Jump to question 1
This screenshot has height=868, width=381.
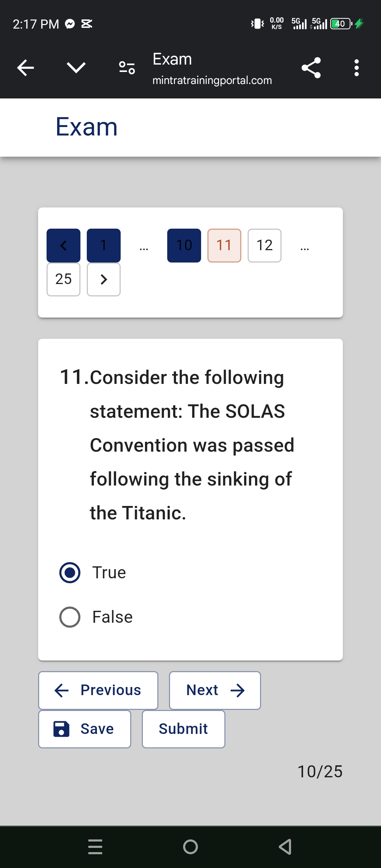point(103,245)
